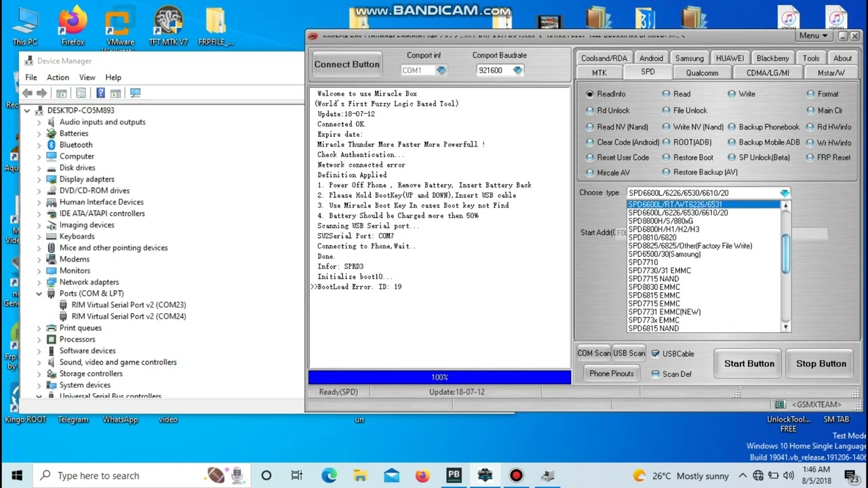This screenshot has width=868, height=488.
Task: Expand Display adapters node
Action: tap(39, 179)
